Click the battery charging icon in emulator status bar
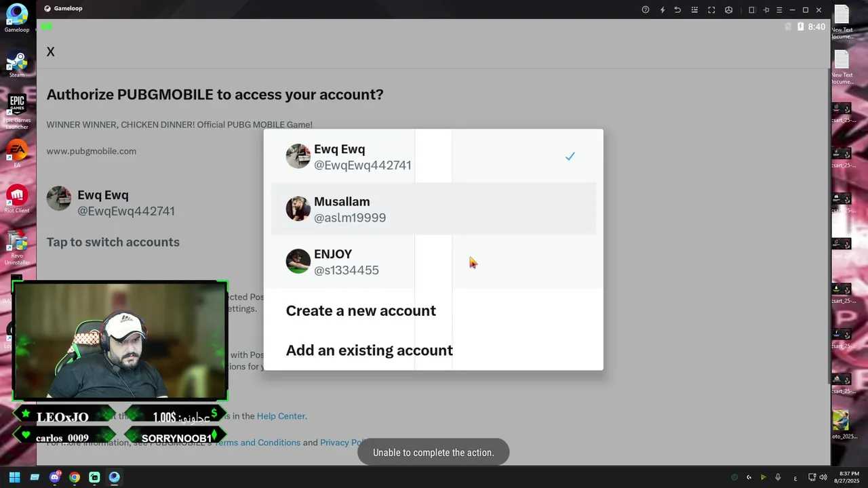 [801, 27]
